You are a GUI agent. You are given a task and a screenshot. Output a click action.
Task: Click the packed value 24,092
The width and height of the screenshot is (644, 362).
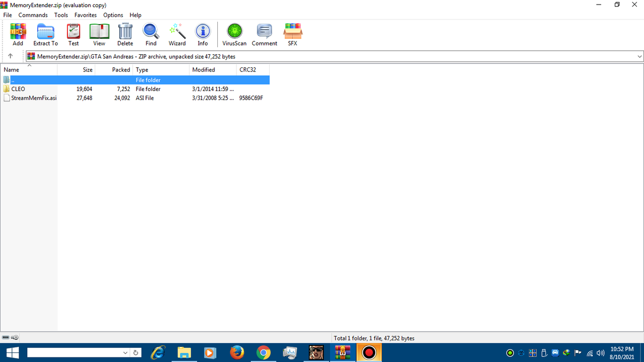click(x=122, y=98)
